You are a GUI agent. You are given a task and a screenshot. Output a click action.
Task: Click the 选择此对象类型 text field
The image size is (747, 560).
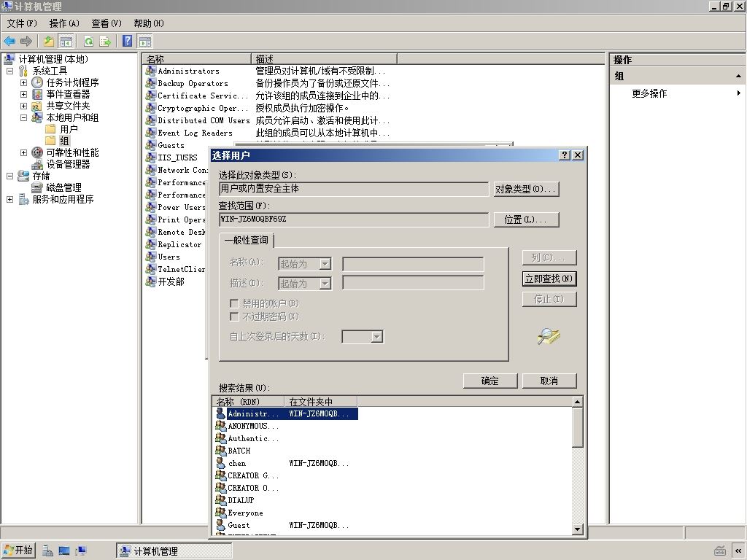coord(354,189)
